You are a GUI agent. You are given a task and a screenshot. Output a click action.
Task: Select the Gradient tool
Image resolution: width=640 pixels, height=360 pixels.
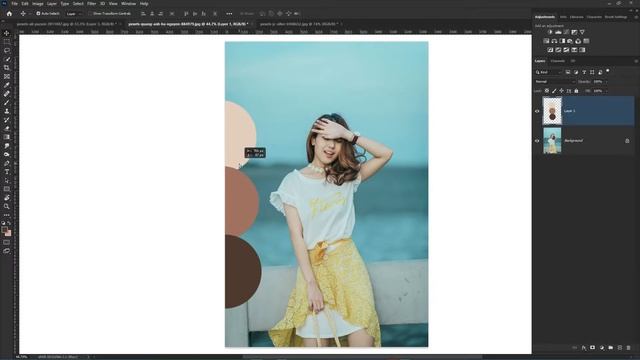pyautogui.click(x=7, y=137)
